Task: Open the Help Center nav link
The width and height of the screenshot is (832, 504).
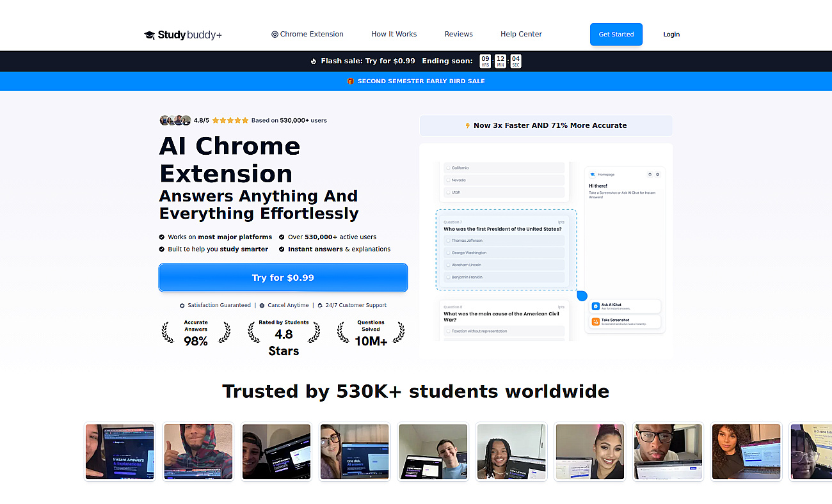Action: 522,35
